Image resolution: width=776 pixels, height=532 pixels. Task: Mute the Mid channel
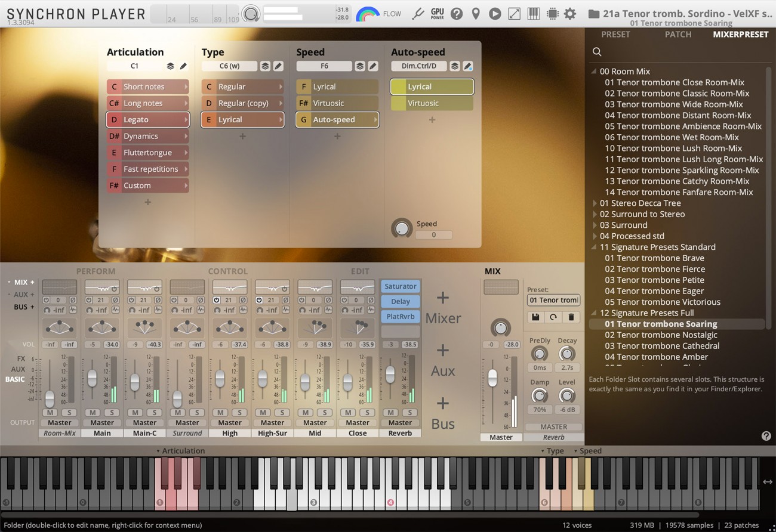[x=306, y=413]
